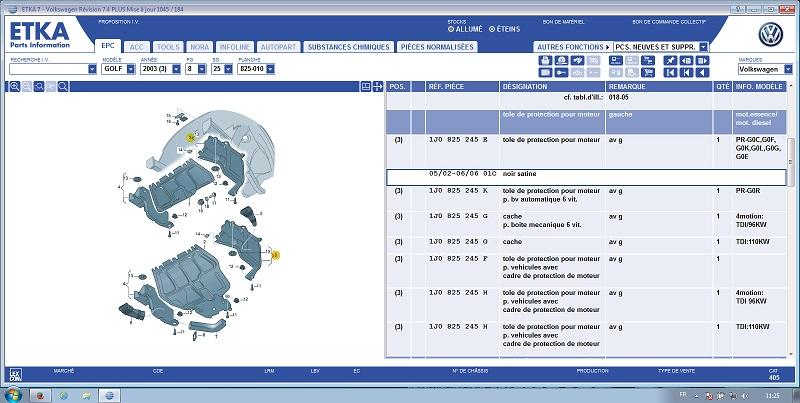This screenshot has width=800, height=403.
Task: Switch to the EPC tab
Action: (108, 45)
